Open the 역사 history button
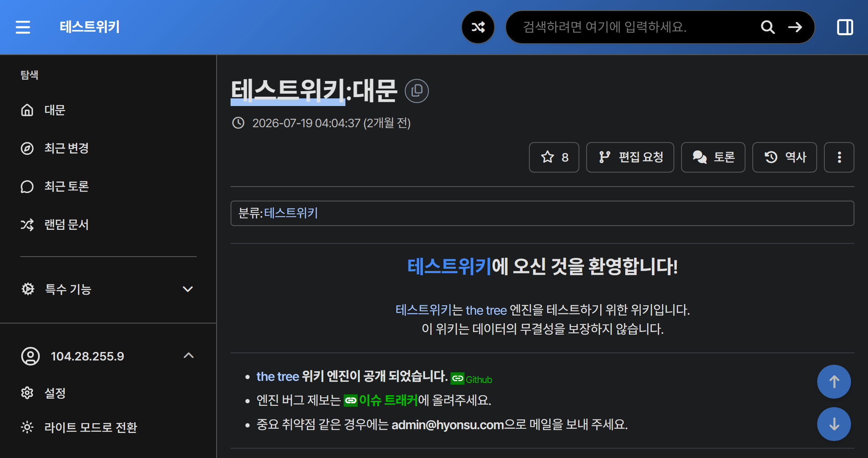 tap(785, 157)
